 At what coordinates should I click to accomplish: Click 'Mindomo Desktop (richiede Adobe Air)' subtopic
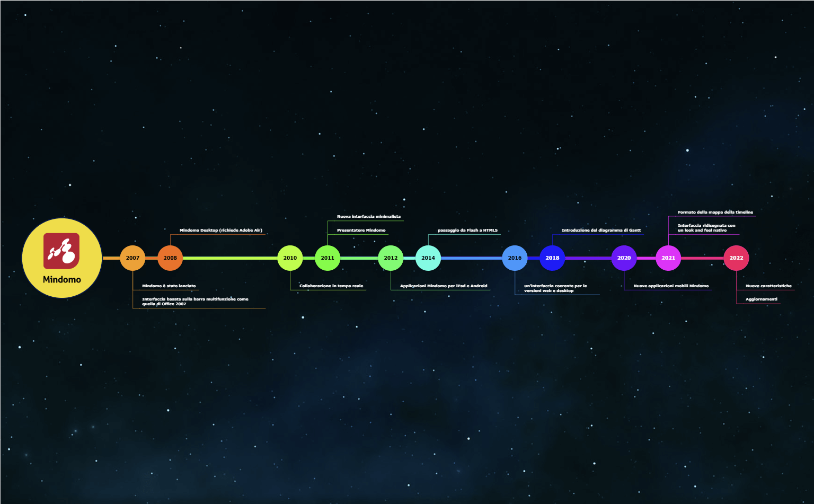[x=221, y=231]
